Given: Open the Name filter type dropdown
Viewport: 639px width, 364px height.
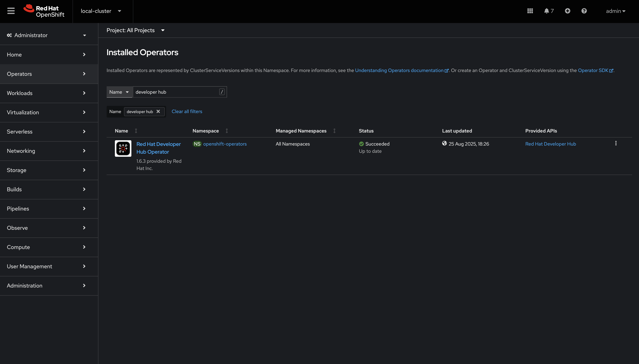Looking at the screenshot, I should point(119,92).
